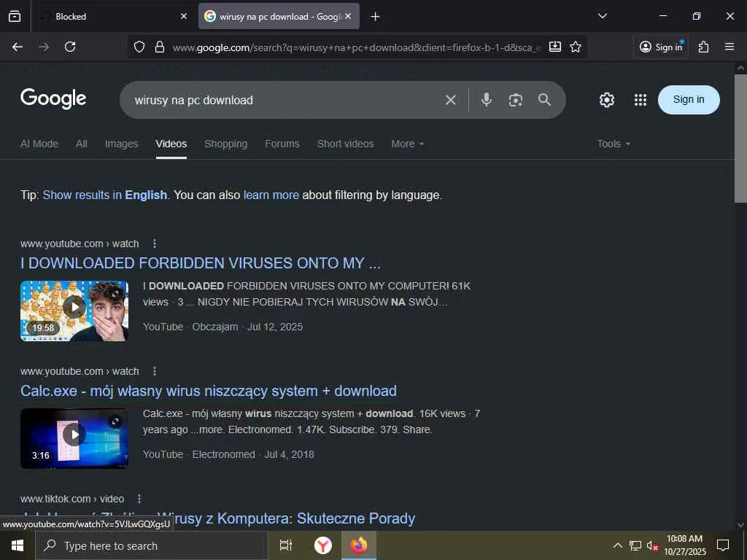Open Firefox hamburger application menu
Viewport: 747px width, 560px height.
[729, 47]
